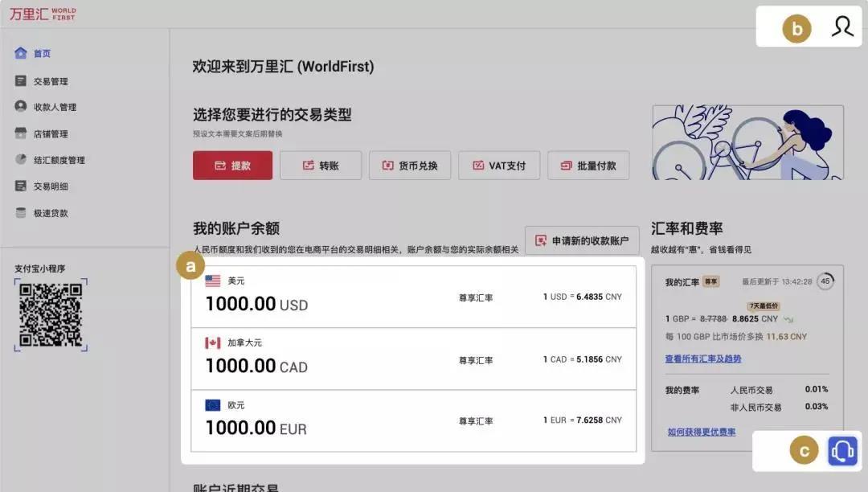Click the red 提款 button
The width and height of the screenshot is (868, 492).
(232, 166)
